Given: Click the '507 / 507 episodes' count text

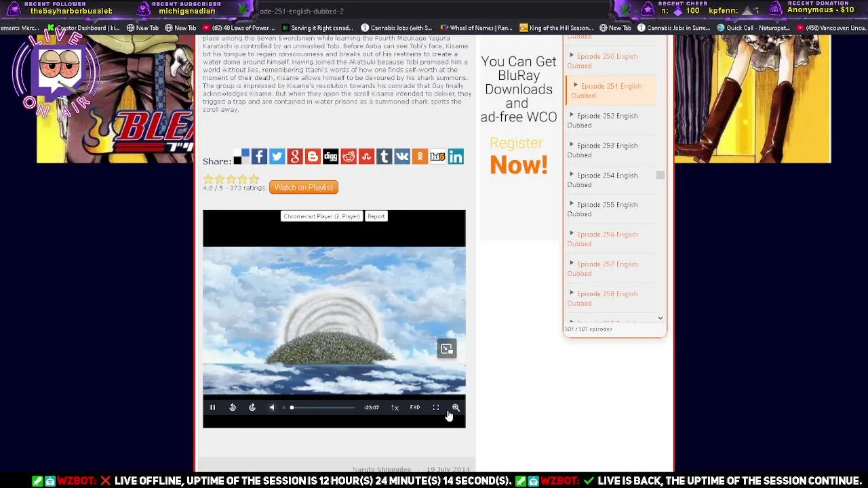Looking at the screenshot, I should tap(589, 329).
